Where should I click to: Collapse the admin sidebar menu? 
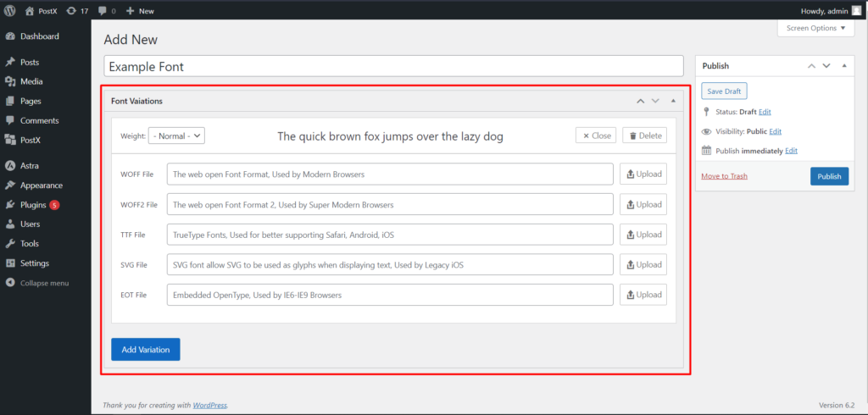coord(46,283)
